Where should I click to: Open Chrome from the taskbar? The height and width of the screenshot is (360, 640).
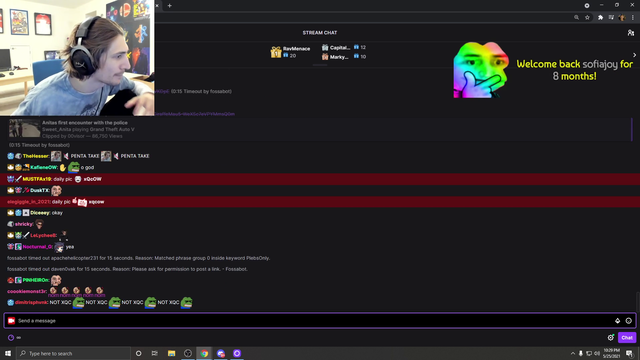[204, 353]
